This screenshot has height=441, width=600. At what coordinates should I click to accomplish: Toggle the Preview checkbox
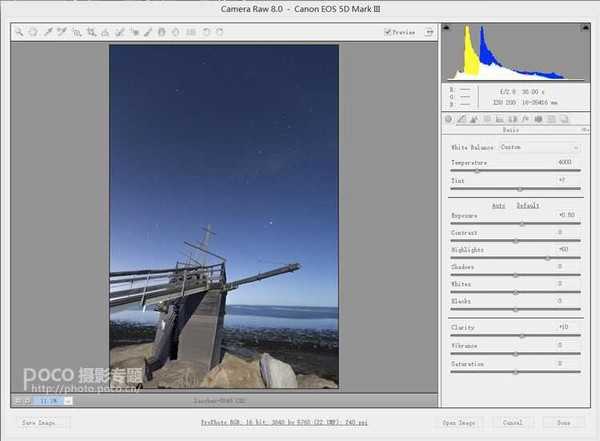tap(388, 32)
